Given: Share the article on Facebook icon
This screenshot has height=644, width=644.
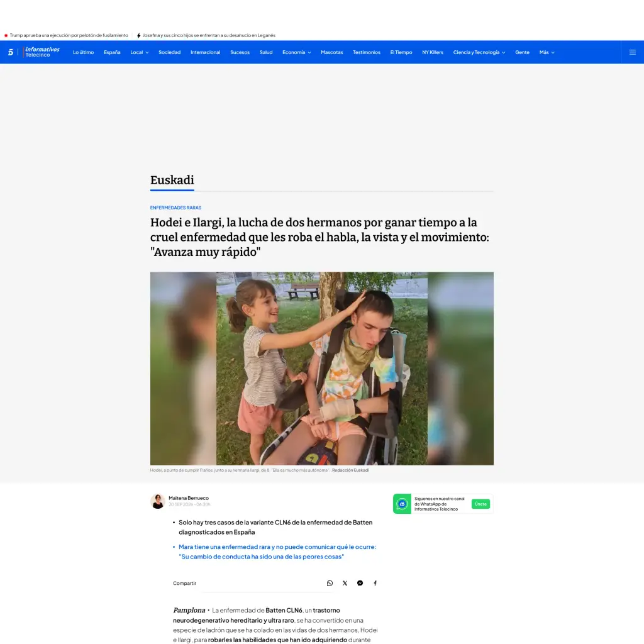Looking at the screenshot, I should click(x=375, y=583).
